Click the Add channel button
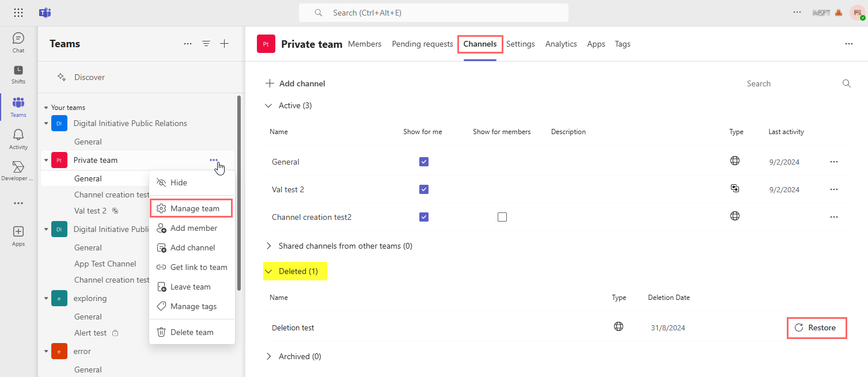Viewport: 868px width, 377px height. tap(295, 83)
